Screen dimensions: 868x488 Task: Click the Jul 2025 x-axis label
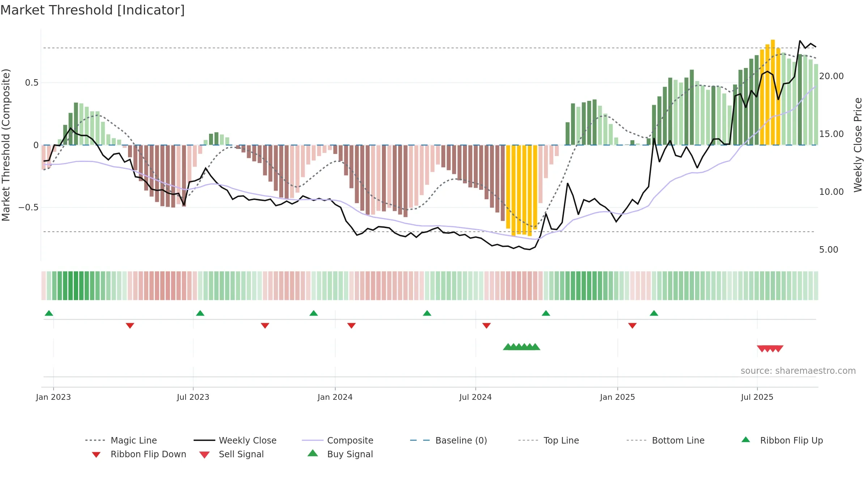[x=757, y=397]
